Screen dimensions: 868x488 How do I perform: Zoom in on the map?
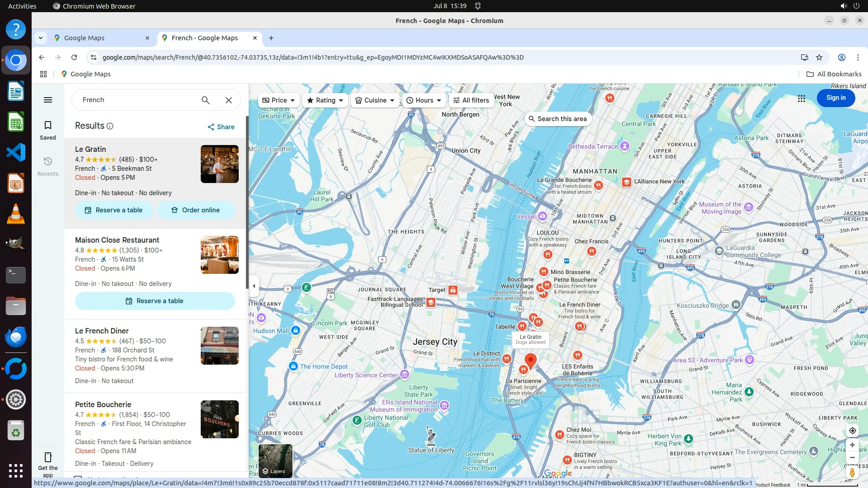(x=852, y=445)
